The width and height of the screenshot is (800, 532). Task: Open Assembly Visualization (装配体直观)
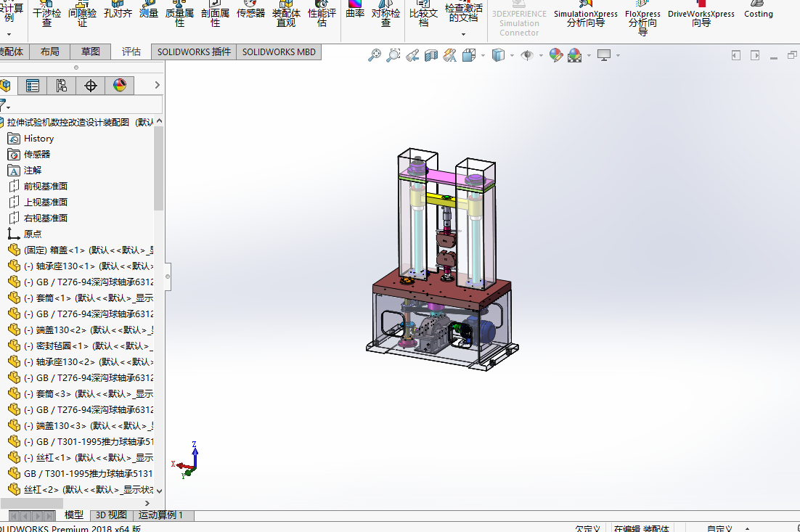(286, 14)
